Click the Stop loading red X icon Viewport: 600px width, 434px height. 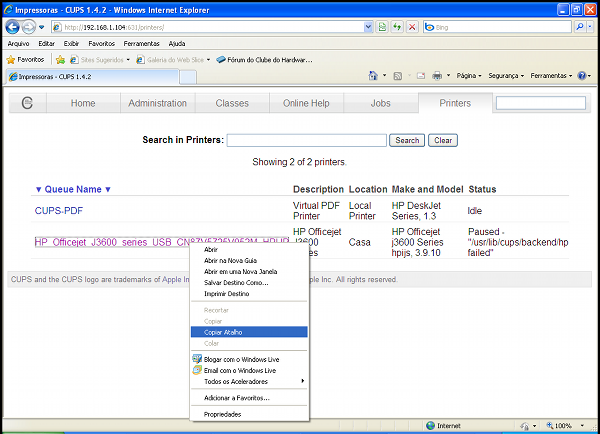pyautogui.click(x=412, y=27)
